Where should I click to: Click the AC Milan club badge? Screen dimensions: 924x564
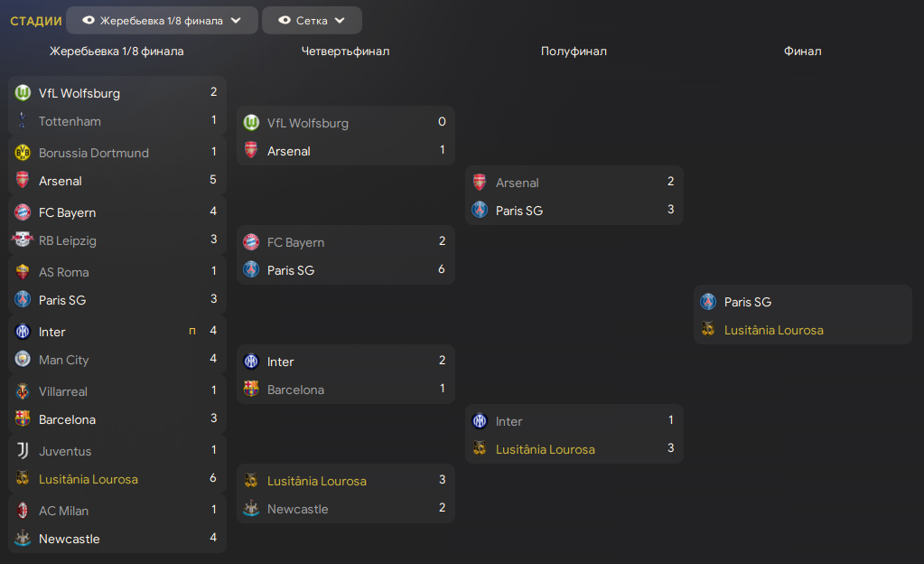[x=23, y=511]
